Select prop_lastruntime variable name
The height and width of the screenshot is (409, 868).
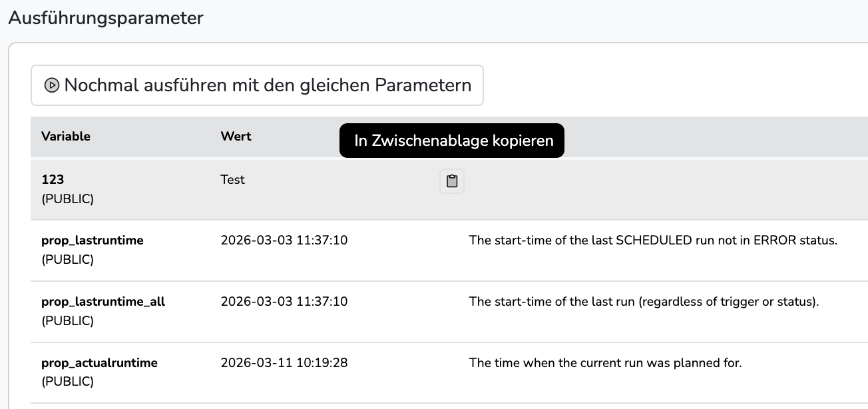(x=92, y=240)
